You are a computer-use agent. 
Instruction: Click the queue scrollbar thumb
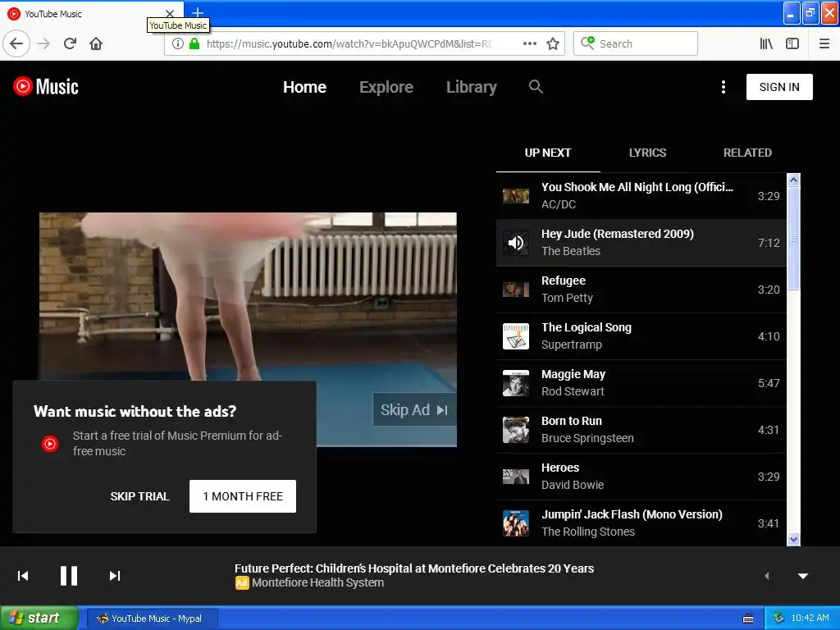point(793,239)
